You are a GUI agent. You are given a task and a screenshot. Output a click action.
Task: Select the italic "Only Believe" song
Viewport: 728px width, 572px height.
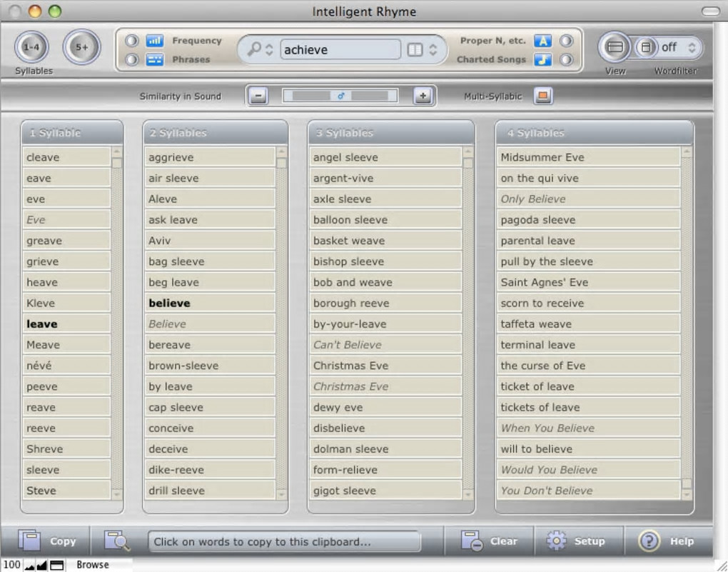[588, 199]
